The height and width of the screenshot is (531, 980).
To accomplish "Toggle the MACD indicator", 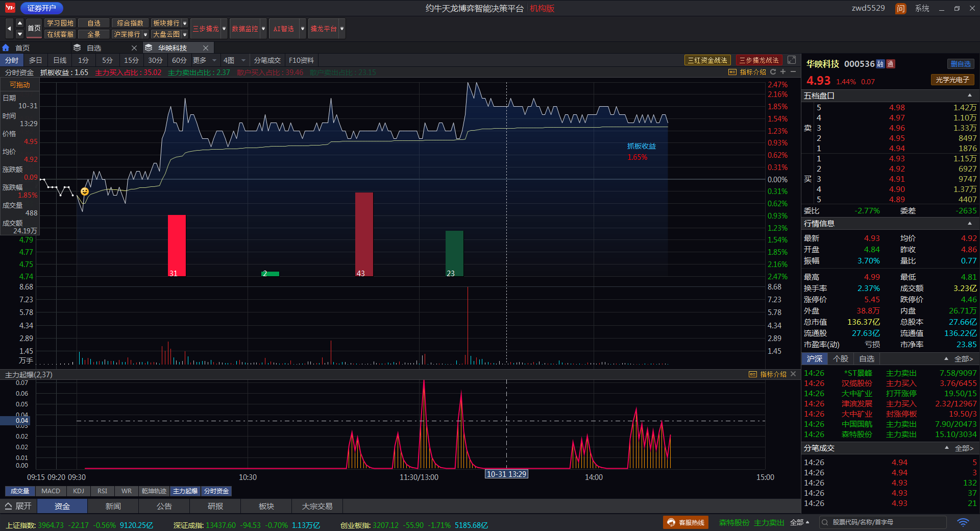I will pos(51,491).
